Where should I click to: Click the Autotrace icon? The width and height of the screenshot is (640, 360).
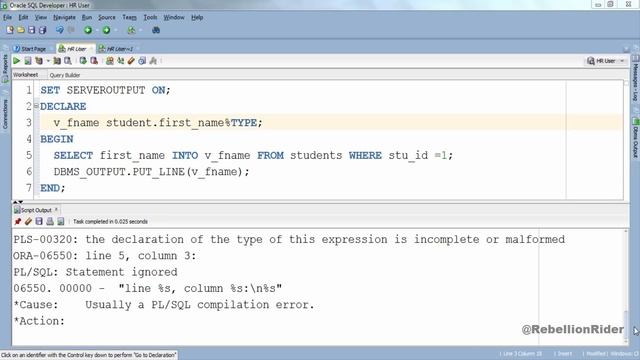[x=57, y=61]
